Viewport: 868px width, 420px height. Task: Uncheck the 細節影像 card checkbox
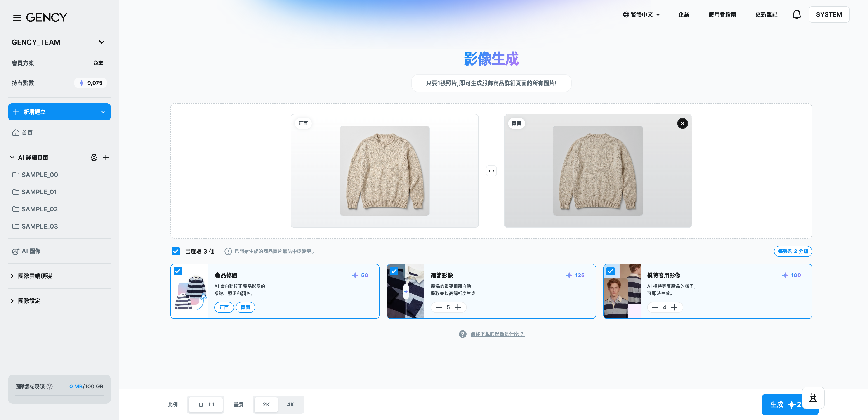(x=394, y=271)
